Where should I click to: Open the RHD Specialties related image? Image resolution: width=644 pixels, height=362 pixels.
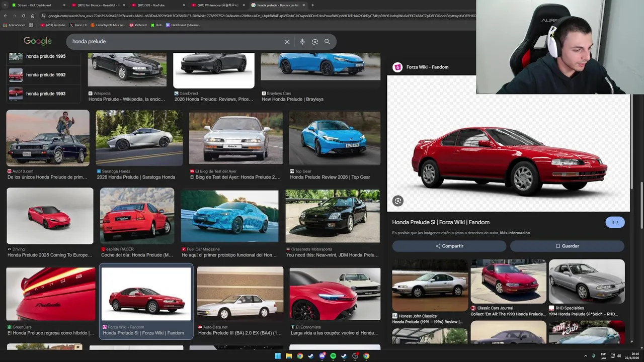587,282
